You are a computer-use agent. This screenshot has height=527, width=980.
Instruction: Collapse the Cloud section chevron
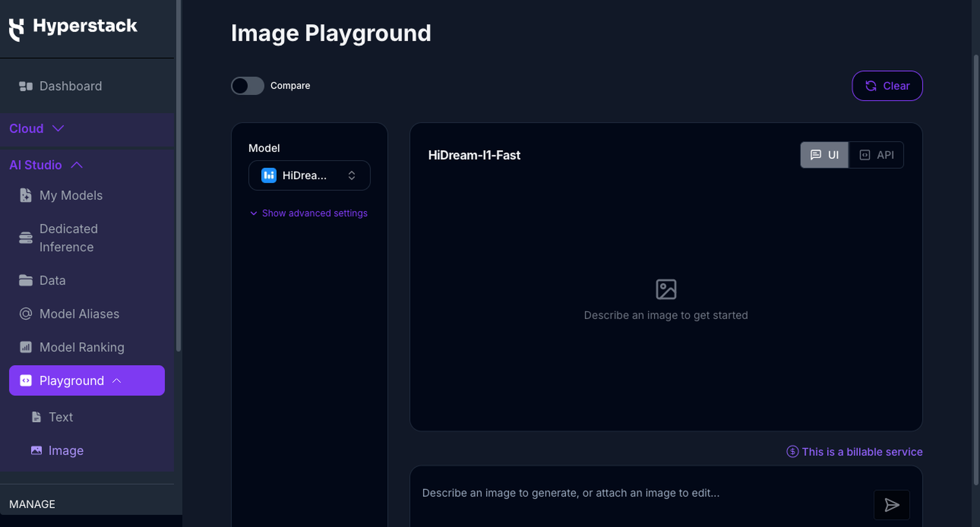click(58, 129)
